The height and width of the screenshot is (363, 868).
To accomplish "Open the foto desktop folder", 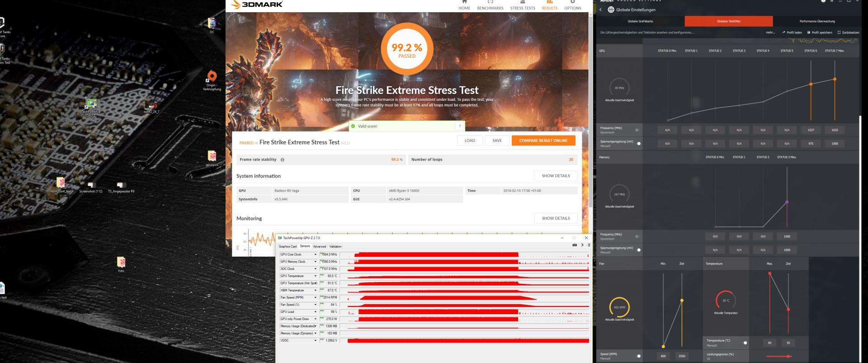I will 121,265.
